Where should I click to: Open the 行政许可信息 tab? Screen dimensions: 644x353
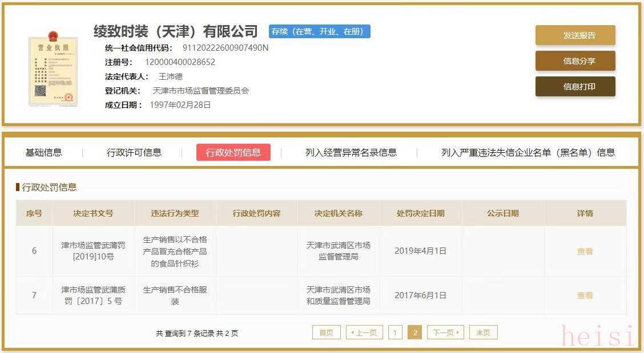134,152
